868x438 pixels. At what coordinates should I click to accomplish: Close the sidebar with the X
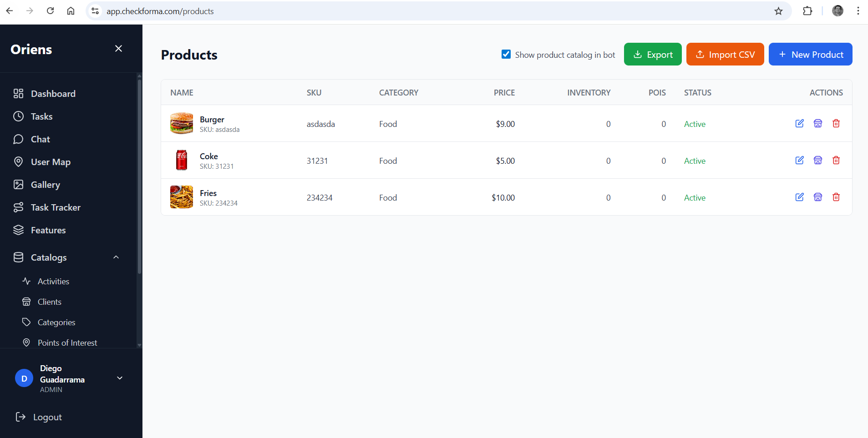pos(118,48)
